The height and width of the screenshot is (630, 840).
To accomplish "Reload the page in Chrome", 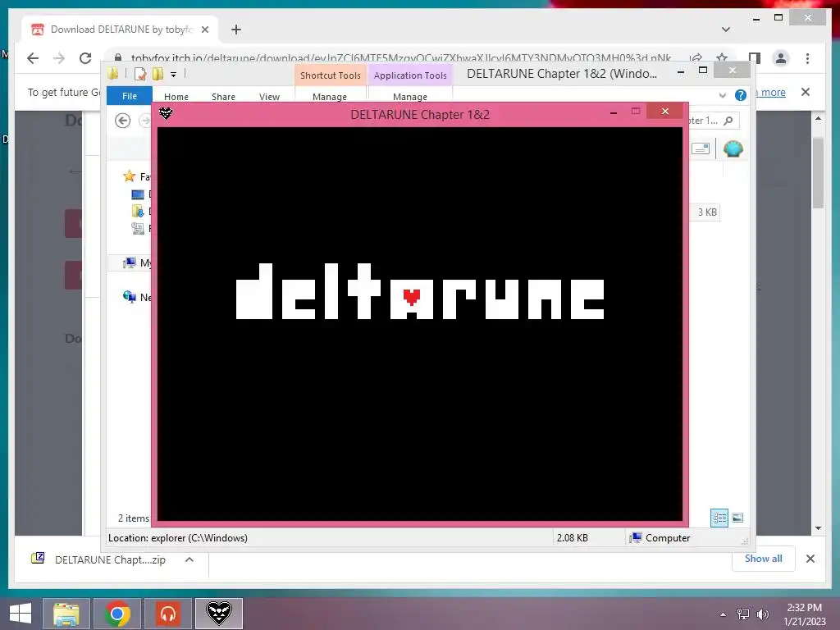I will coord(85,58).
